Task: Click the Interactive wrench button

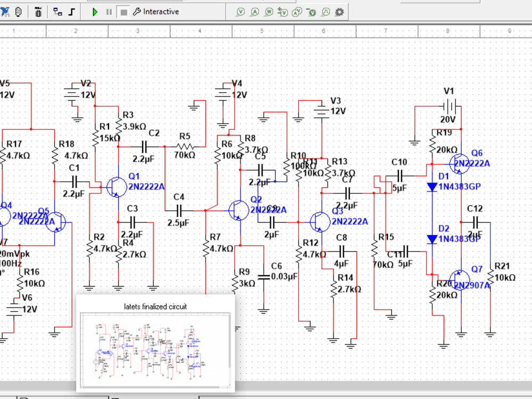Action: pos(137,11)
